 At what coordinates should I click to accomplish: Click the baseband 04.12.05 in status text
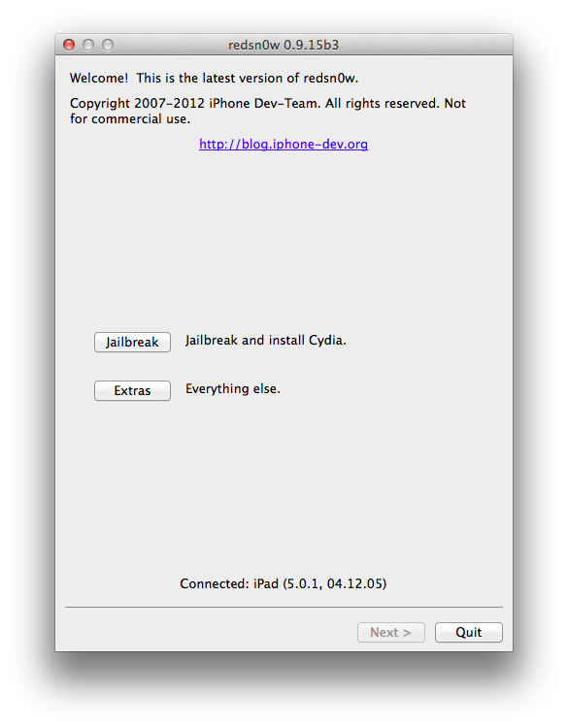pyautogui.click(x=354, y=583)
